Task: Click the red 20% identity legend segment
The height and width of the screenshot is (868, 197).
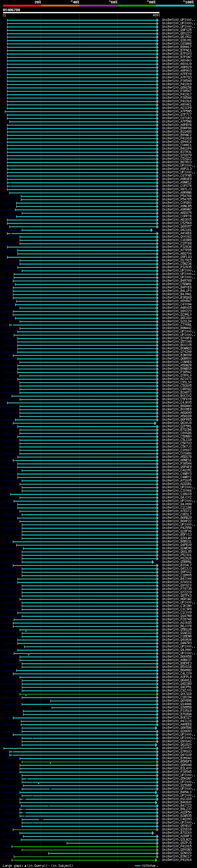Action: point(22,6)
